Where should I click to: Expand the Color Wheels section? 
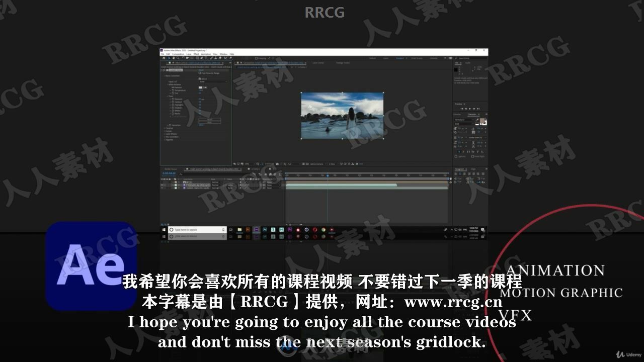pyautogui.click(x=165, y=134)
